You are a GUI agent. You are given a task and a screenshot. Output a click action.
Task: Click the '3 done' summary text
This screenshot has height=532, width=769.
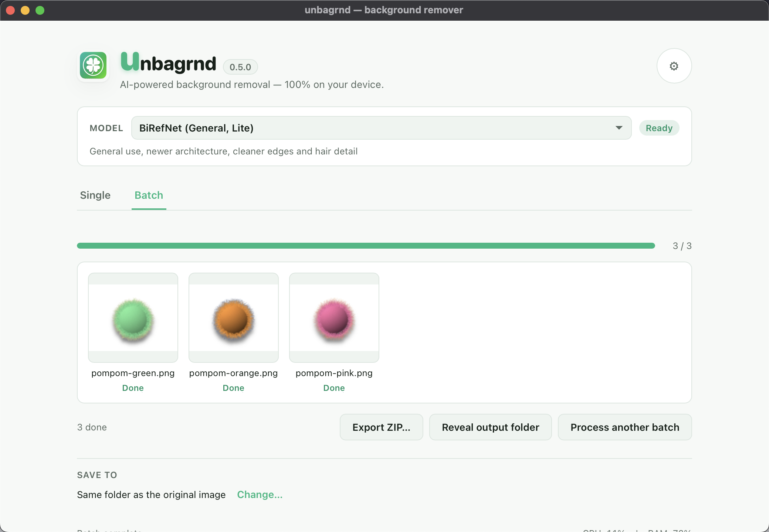click(x=92, y=427)
